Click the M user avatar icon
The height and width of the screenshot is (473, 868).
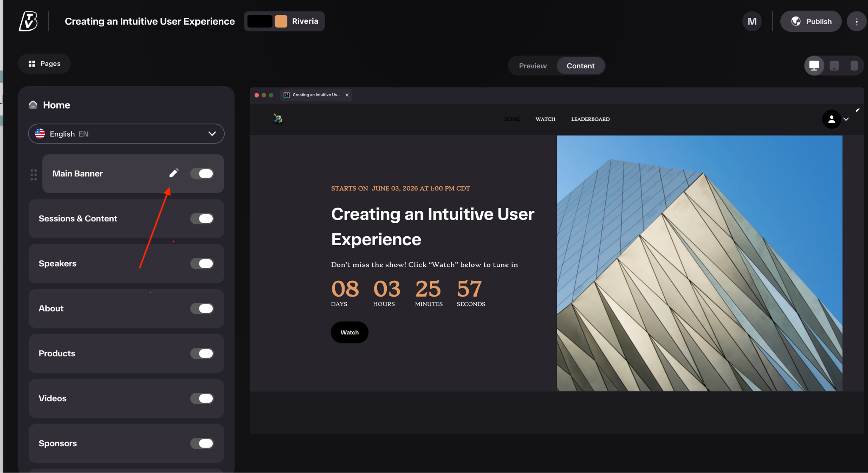(752, 21)
